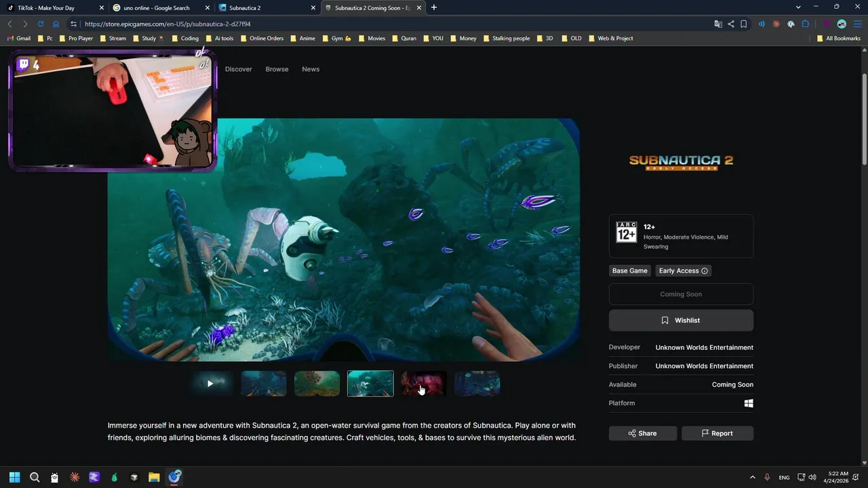Navigate back with the back arrow
868x488 pixels.
click(x=10, y=24)
